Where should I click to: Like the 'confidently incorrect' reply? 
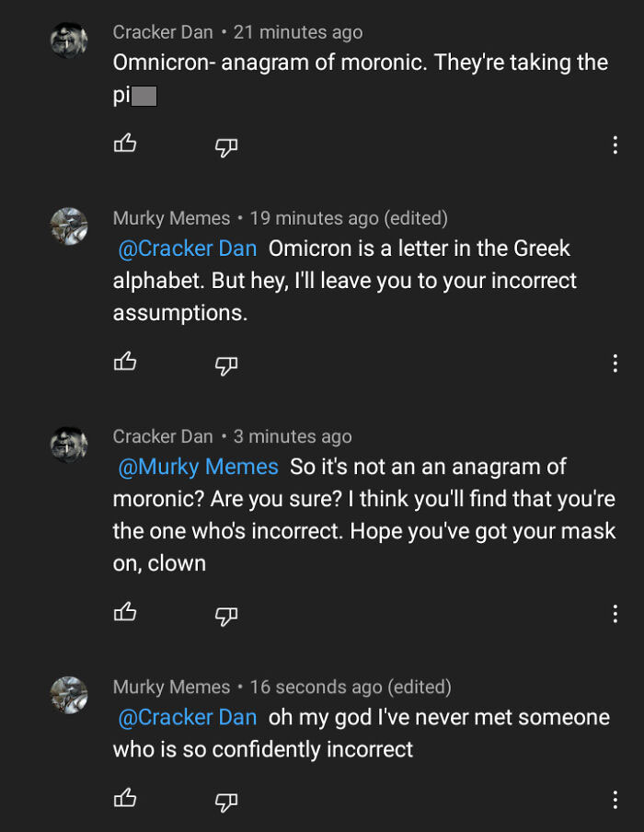tap(124, 800)
